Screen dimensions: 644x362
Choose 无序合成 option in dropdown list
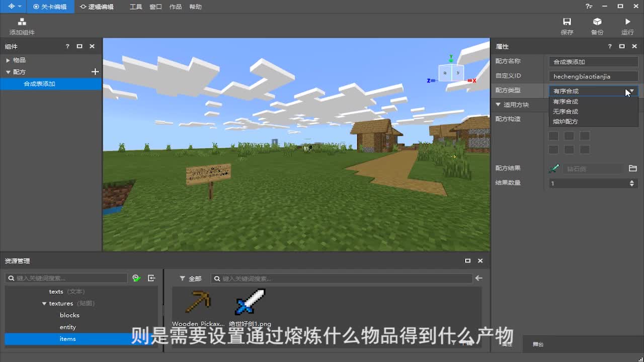(594, 112)
